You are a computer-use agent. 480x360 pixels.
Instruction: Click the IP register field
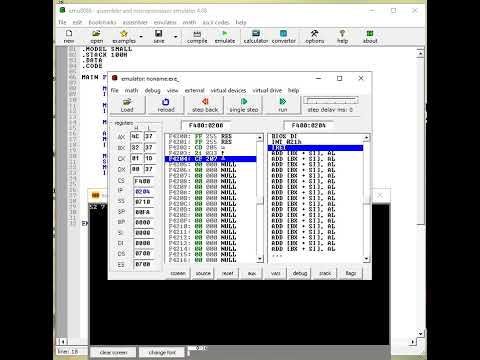click(x=144, y=191)
